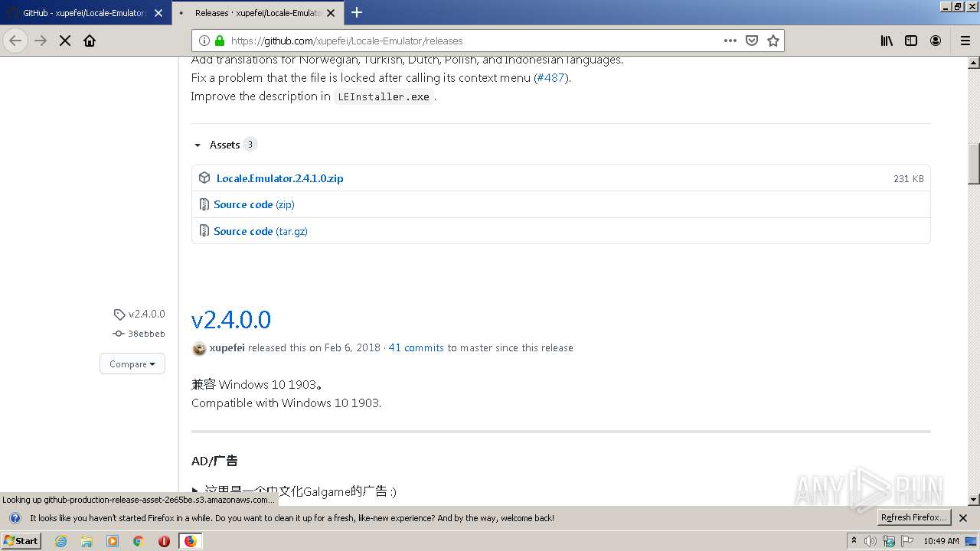This screenshot has width=980, height=551.
Task: Click the scrollbar down arrow
Action: (974, 500)
